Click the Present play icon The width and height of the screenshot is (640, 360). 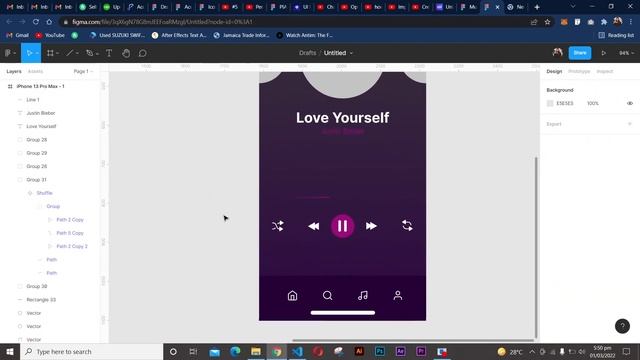[x=603, y=53]
